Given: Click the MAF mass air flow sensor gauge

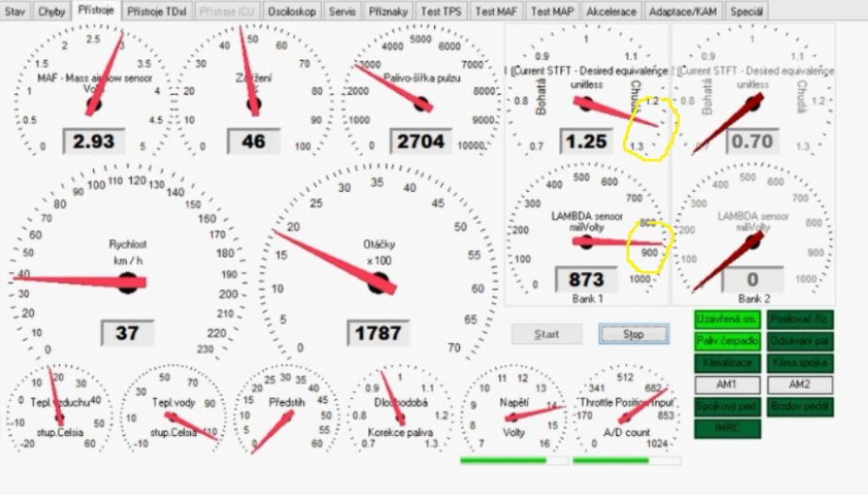Looking at the screenshot, I should tap(94, 91).
